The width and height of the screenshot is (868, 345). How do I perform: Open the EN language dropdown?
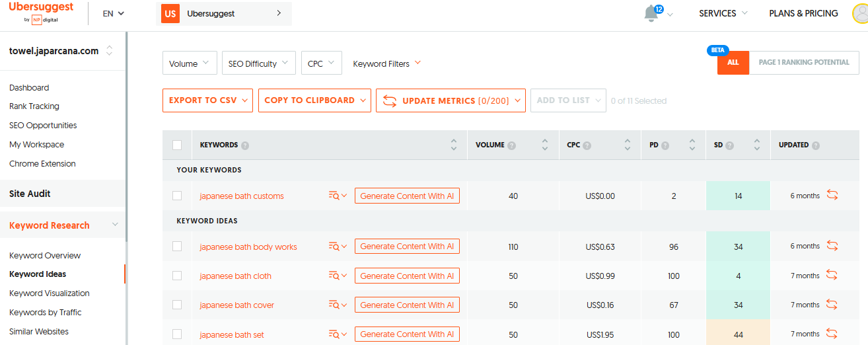click(x=114, y=13)
